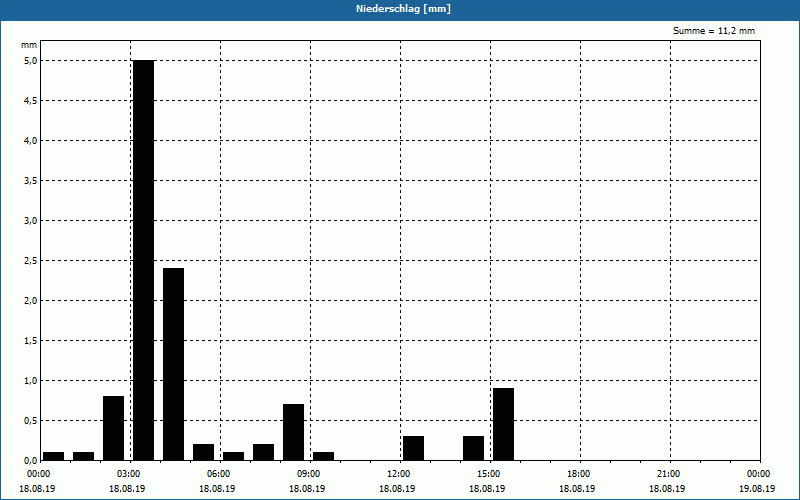Click the '3,5' y-axis label
Screen dimensions: 800x500
pos(31,181)
